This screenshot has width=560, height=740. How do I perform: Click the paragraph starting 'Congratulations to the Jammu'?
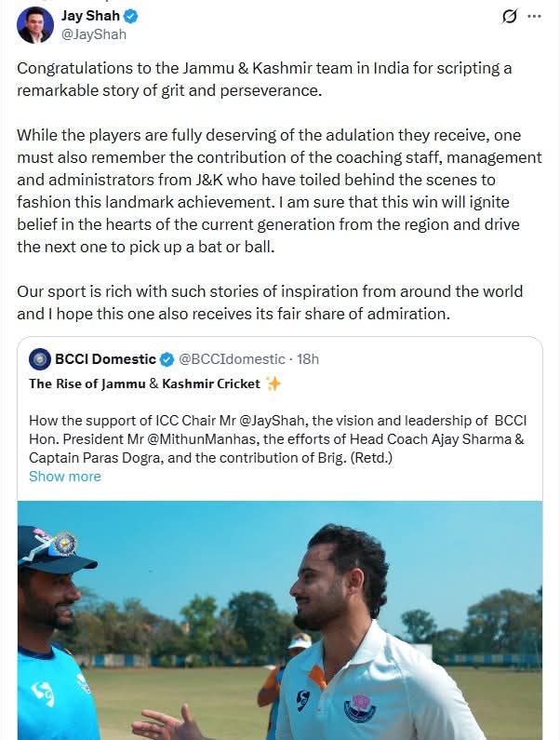click(265, 79)
